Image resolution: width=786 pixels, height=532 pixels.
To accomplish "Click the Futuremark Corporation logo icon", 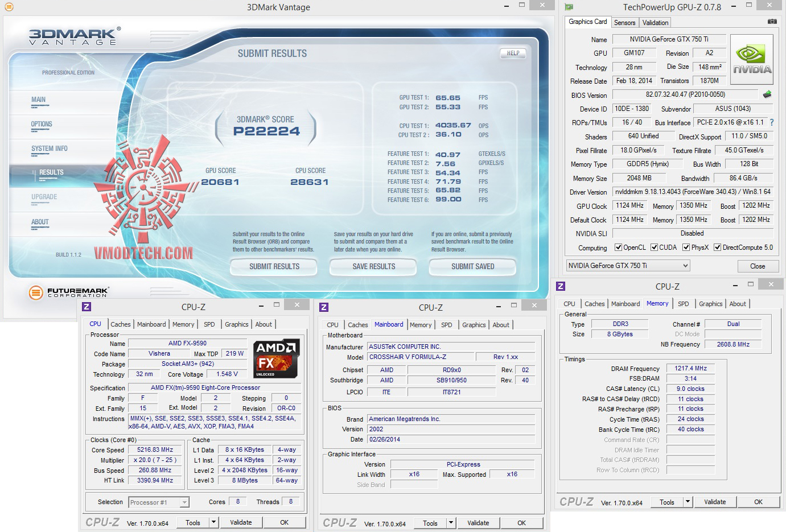I will coord(36,292).
